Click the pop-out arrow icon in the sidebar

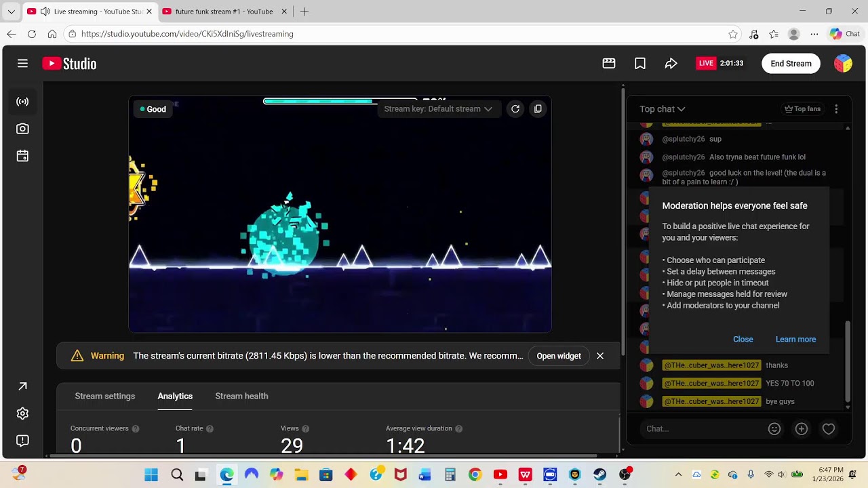22,386
